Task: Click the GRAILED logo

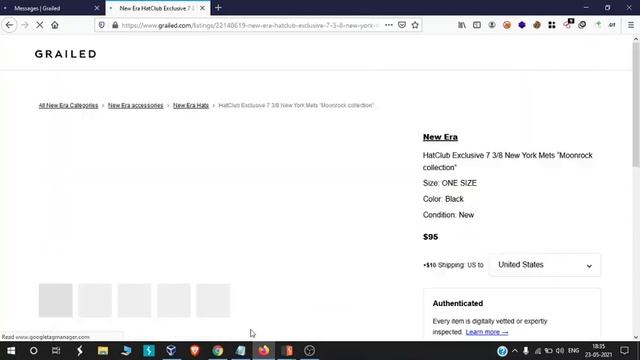Action: coord(65,54)
